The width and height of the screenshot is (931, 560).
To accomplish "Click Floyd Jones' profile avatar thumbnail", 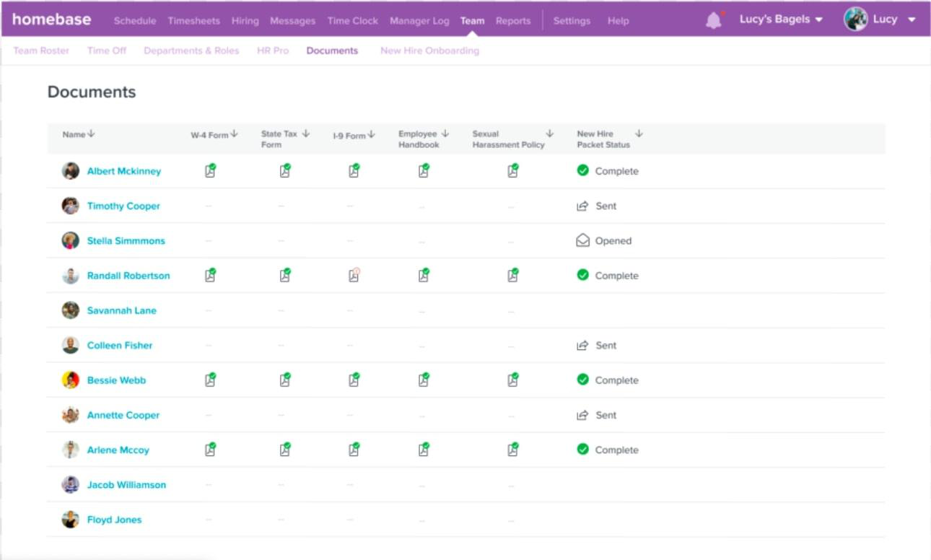I will 70,520.
